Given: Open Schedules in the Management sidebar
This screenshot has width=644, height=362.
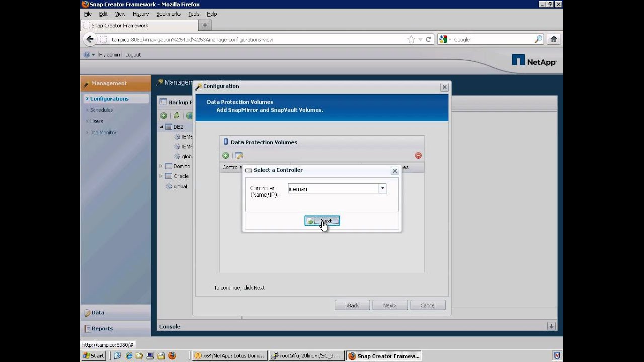Looking at the screenshot, I should coord(101,110).
